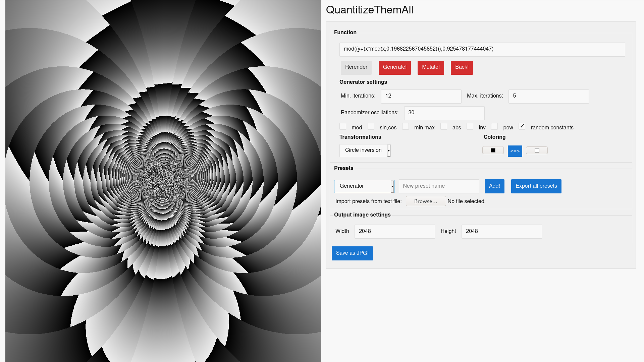
Task: Click the Generate! button
Action: (x=395, y=67)
